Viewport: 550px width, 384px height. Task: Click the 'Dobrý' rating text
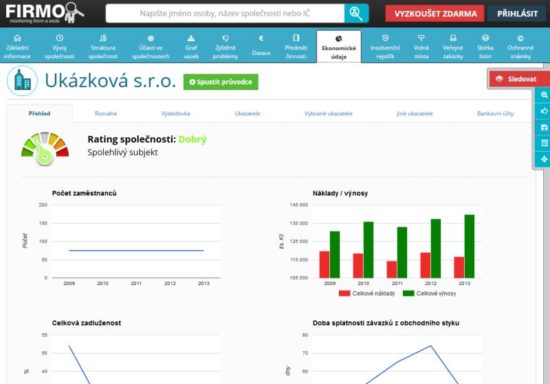[x=192, y=139]
